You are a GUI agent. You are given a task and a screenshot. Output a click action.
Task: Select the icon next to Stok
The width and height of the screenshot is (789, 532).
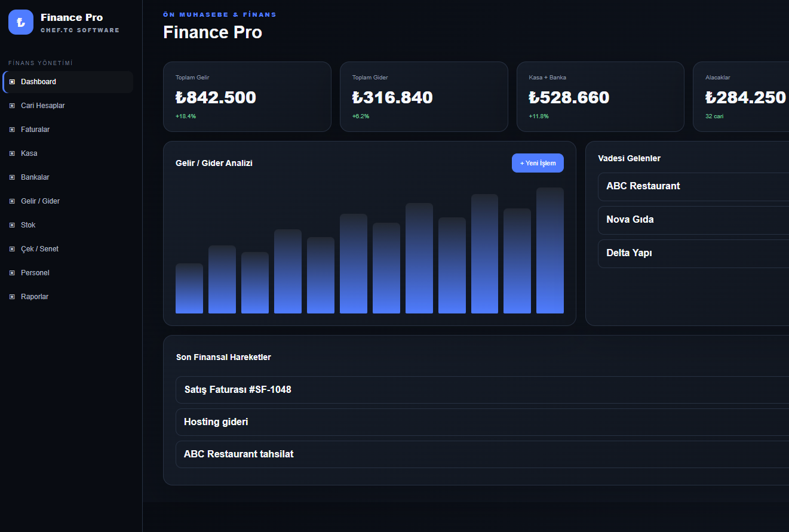12,225
